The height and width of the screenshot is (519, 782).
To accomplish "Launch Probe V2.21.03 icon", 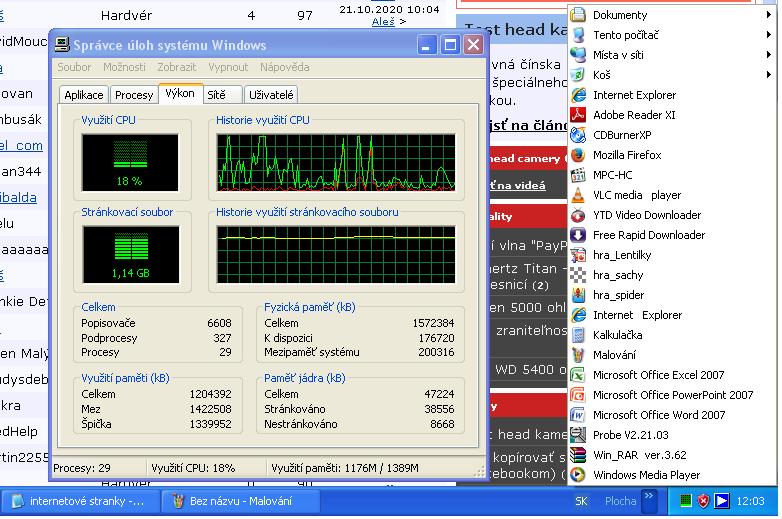I will pyautogui.click(x=578, y=435).
